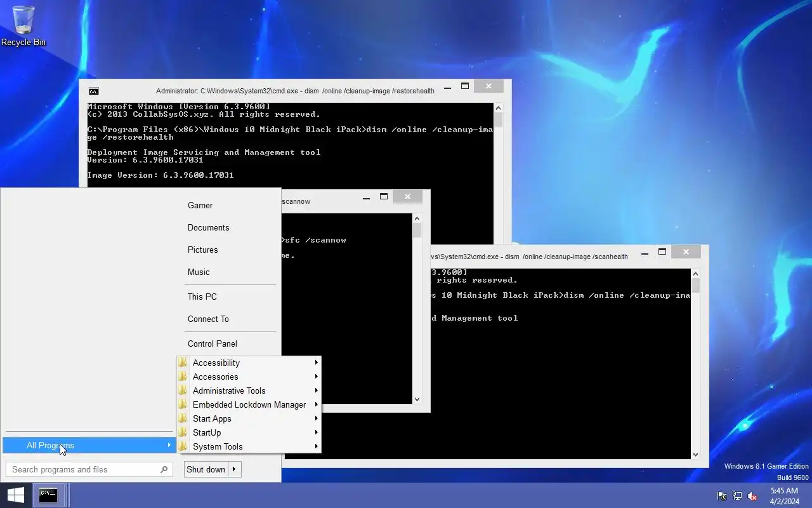Click the muted speaker tray icon

coord(752,496)
